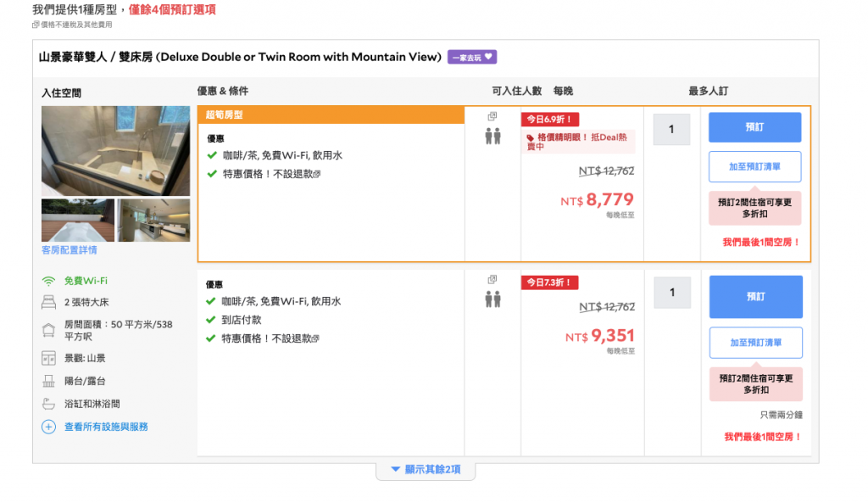Open room quantity selector in second row

tap(671, 293)
